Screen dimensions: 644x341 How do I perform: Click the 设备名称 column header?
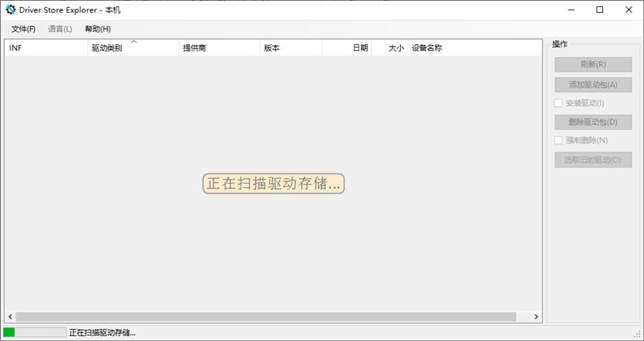point(475,48)
